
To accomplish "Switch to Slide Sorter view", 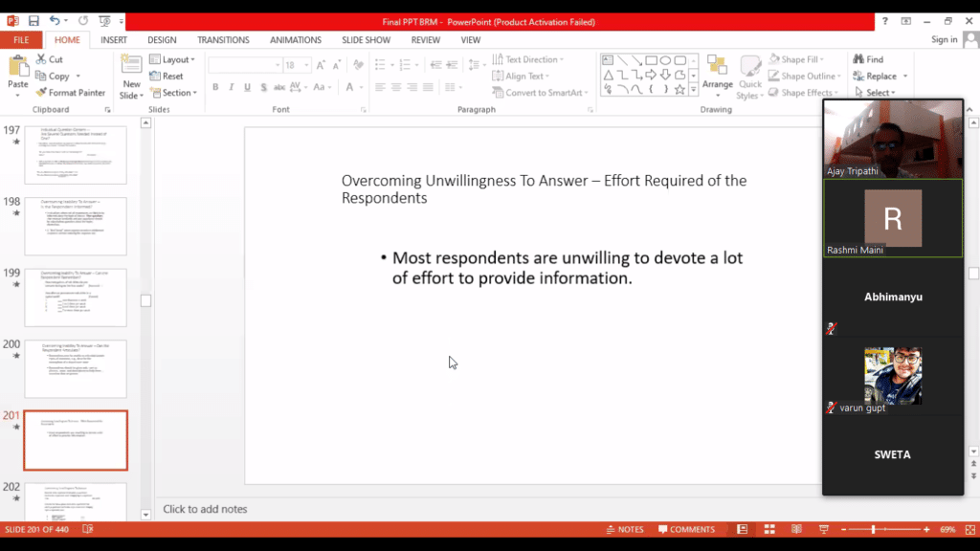I will pyautogui.click(x=769, y=529).
